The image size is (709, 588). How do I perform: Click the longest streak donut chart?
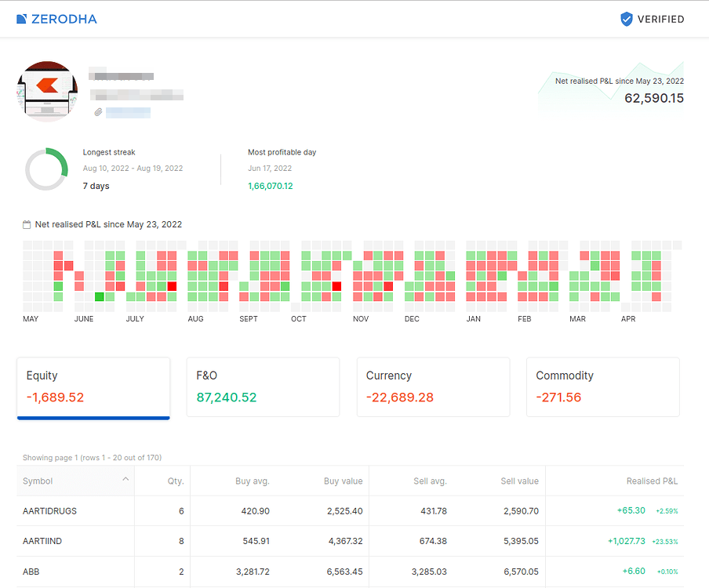click(x=46, y=169)
